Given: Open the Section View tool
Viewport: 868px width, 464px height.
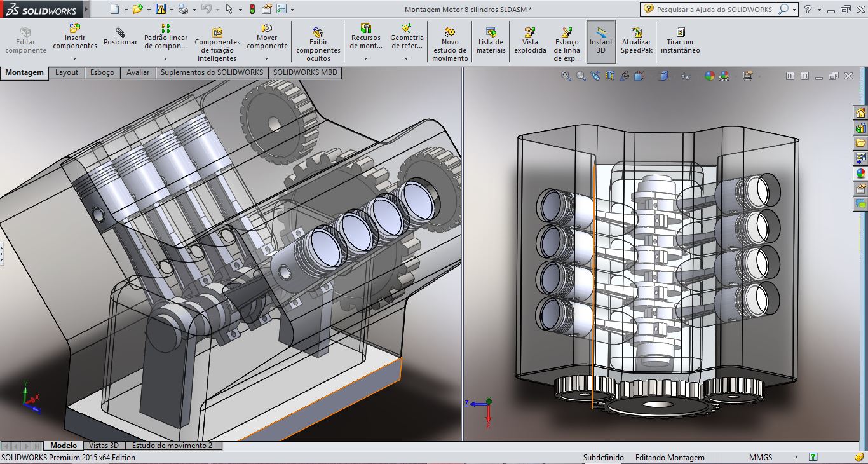Looking at the screenshot, I should [611, 76].
